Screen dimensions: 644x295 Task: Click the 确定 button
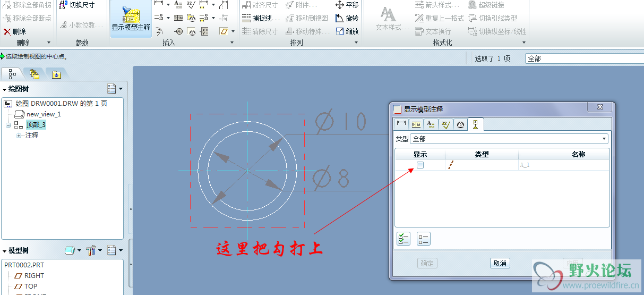pyautogui.click(x=427, y=263)
